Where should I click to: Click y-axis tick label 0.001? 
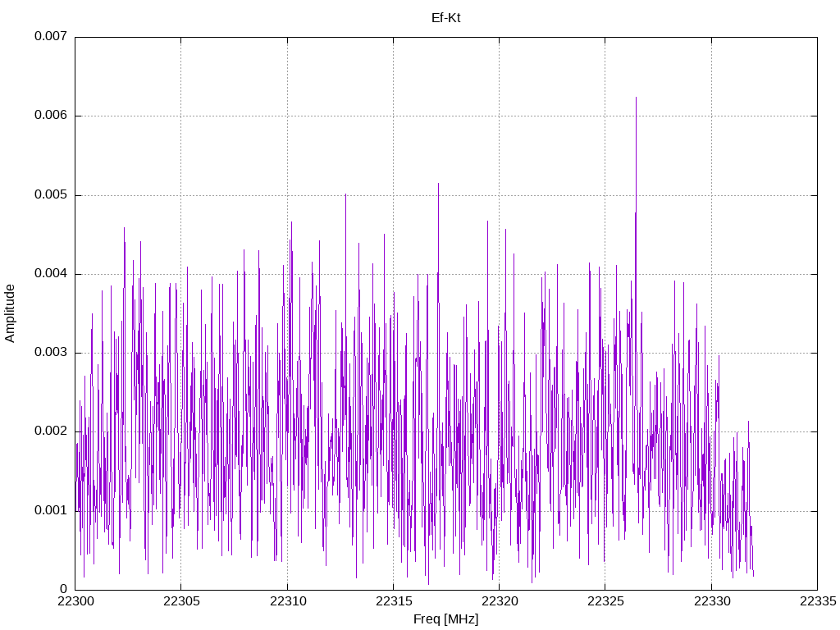coord(51,510)
